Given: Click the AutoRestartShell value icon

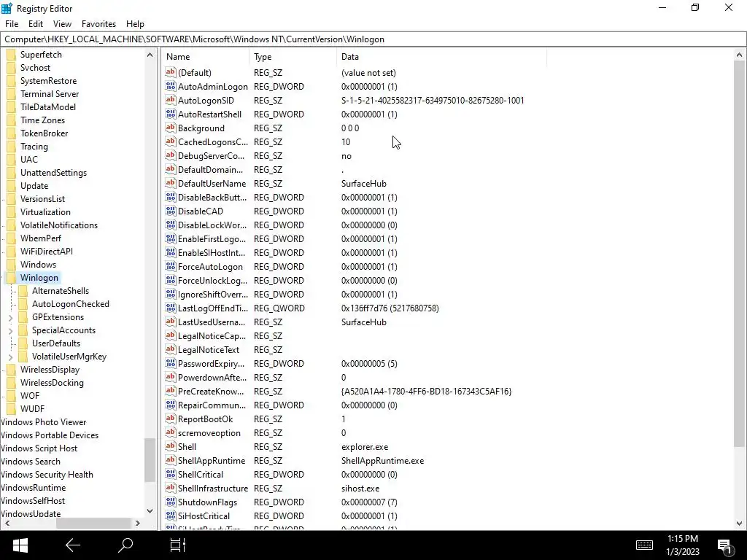Looking at the screenshot, I should (x=171, y=114).
